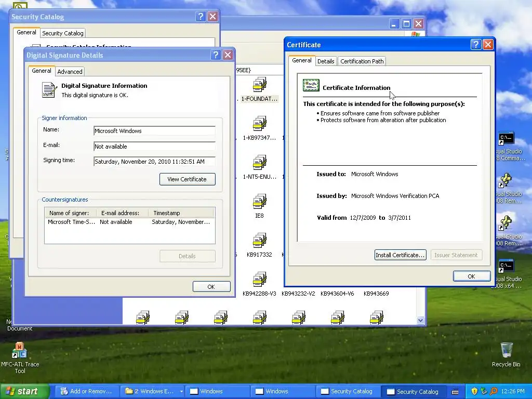Click the E-mail field showing Not available
The width and height of the screenshot is (532, 399).
pyautogui.click(x=154, y=147)
